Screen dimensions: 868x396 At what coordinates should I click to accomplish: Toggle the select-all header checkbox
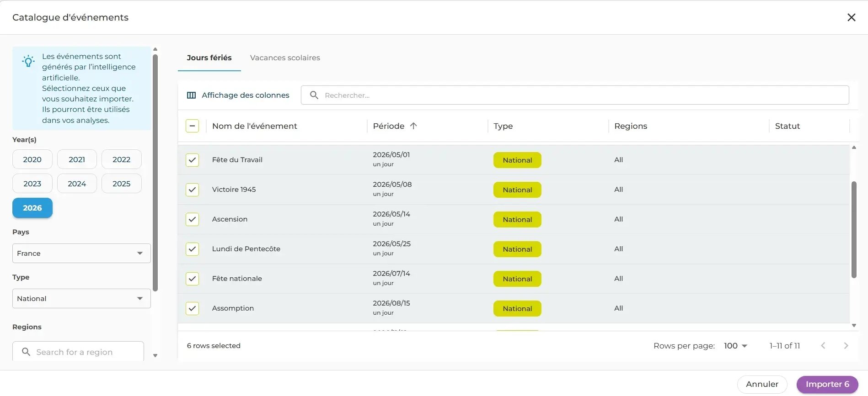coord(192,126)
